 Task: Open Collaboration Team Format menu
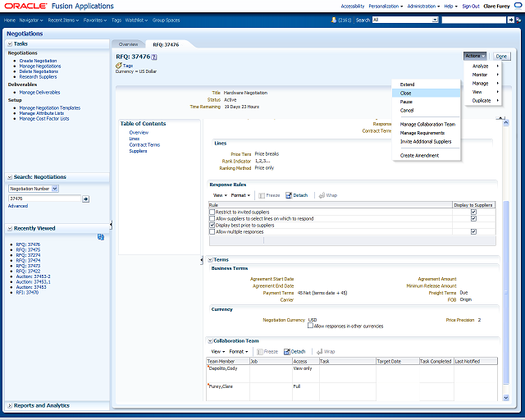(x=239, y=352)
